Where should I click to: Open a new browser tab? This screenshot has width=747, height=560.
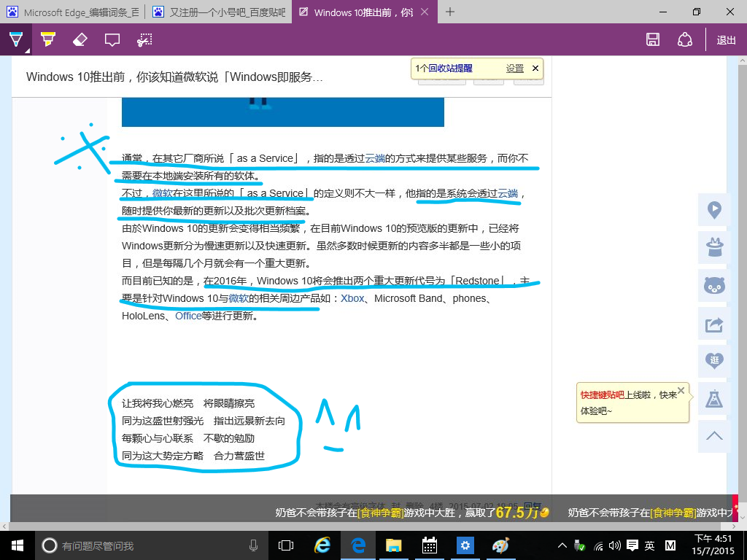tap(449, 12)
